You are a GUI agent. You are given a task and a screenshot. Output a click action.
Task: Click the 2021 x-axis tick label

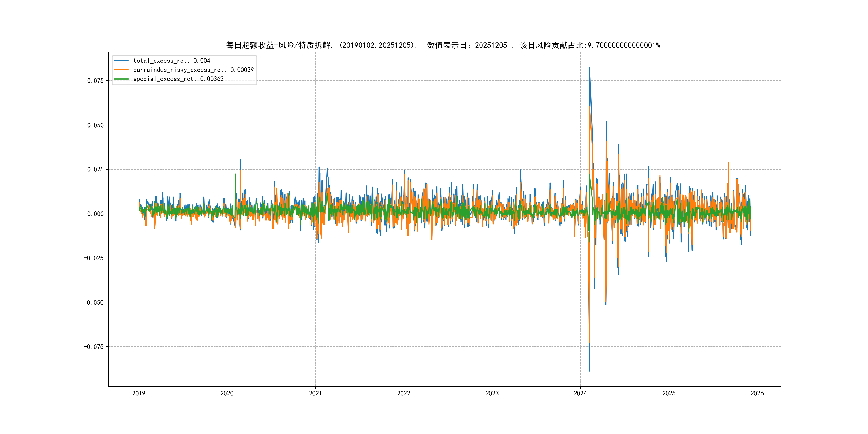click(x=315, y=393)
